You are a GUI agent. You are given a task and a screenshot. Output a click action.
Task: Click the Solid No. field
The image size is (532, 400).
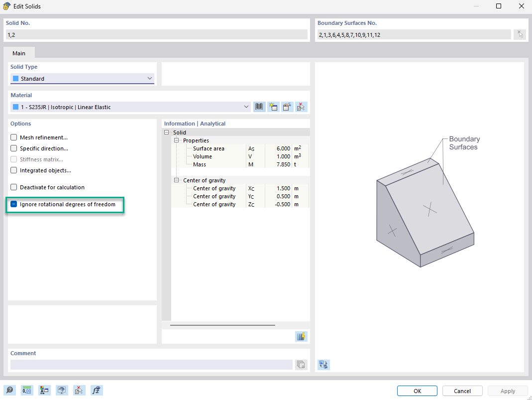[157, 35]
